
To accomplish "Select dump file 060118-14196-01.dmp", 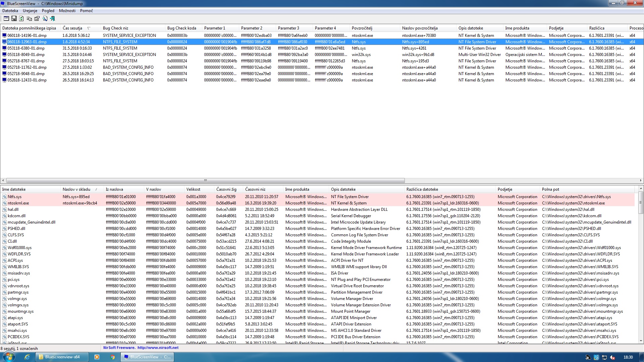I will click(x=27, y=35).
